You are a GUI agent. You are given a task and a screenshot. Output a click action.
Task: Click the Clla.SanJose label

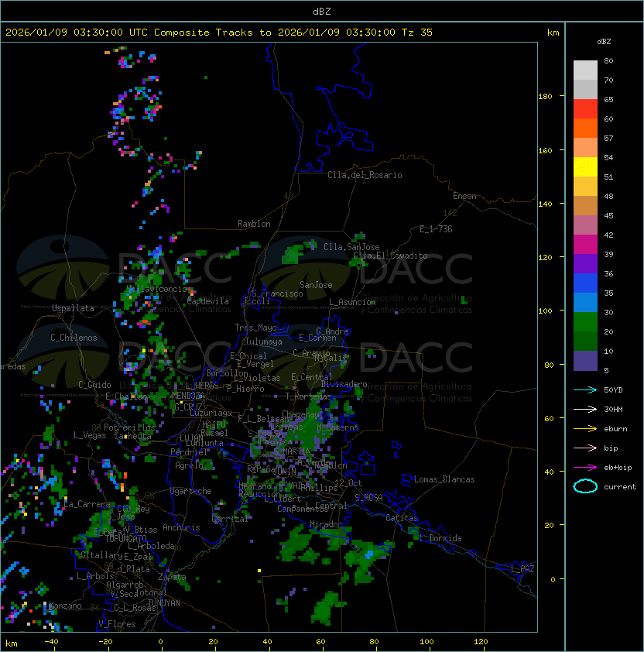351,247
